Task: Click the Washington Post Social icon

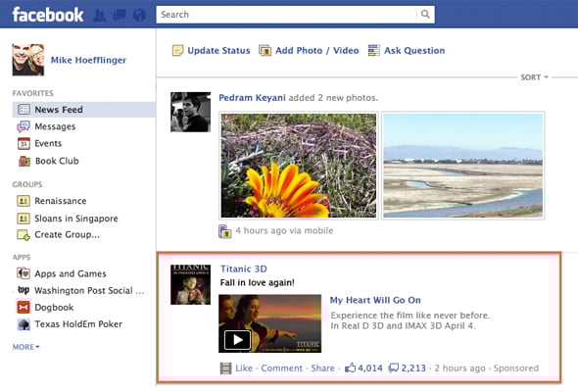Action: (x=24, y=290)
